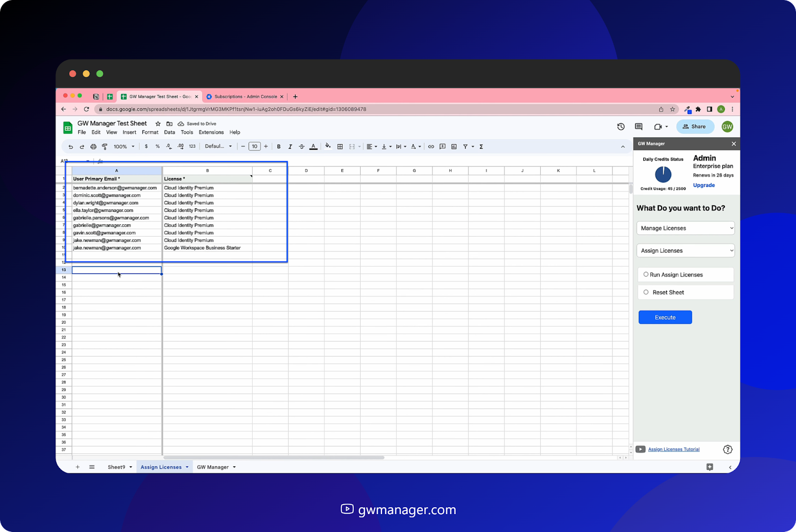Image resolution: width=796 pixels, height=532 pixels.
Task: Switch to Sheet9 tab
Action: tap(116, 467)
